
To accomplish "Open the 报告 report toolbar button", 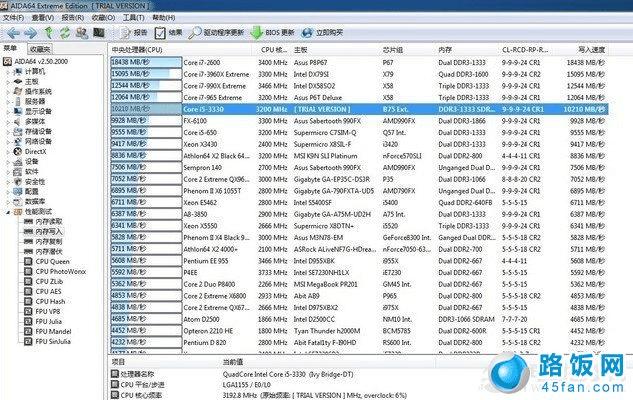I will click(134, 33).
